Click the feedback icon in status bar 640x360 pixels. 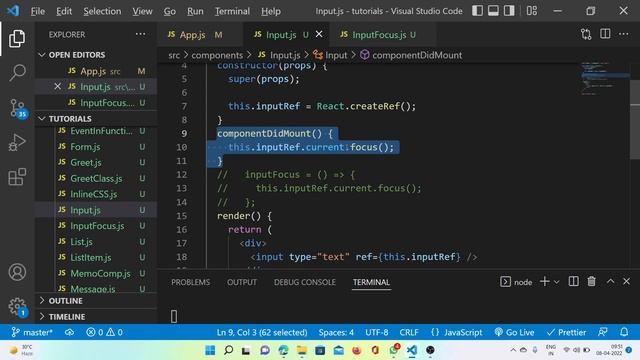pos(602,332)
